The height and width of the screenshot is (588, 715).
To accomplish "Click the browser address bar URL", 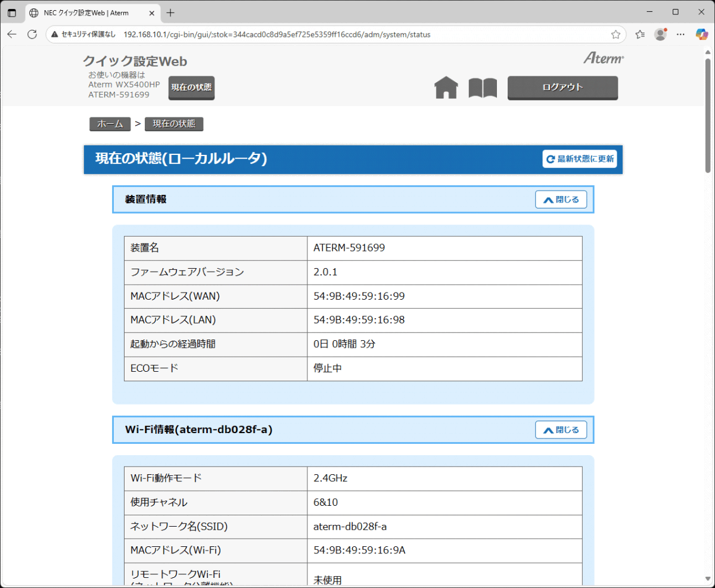I will 277,35.
